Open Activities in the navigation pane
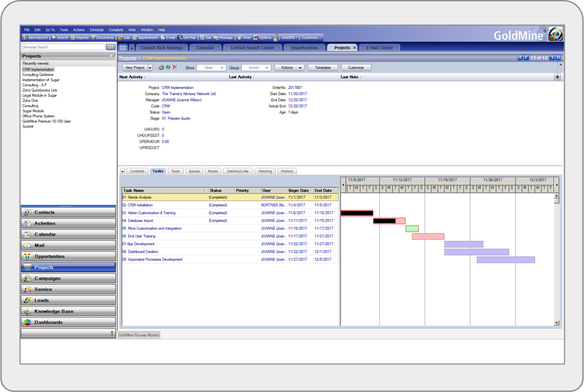Screen dimensions: 584x392 click(68, 223)
